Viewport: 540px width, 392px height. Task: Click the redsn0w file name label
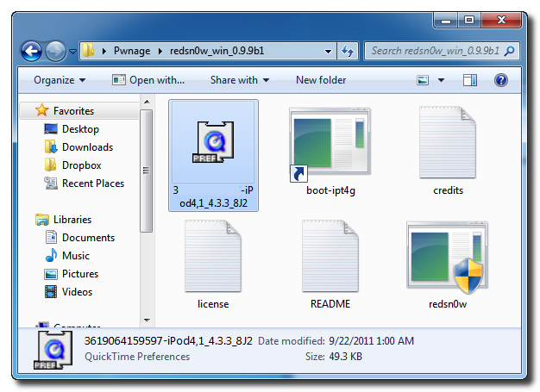tap(448, 304)
